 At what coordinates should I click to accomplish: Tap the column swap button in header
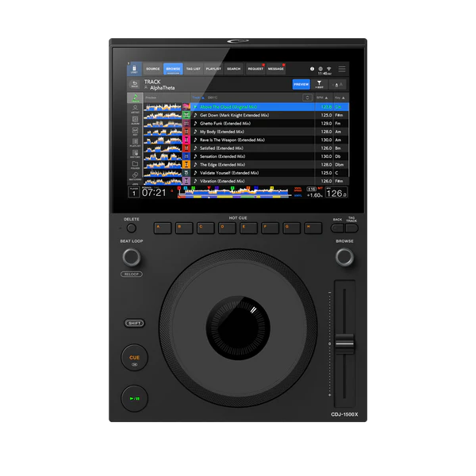[307, 98]
